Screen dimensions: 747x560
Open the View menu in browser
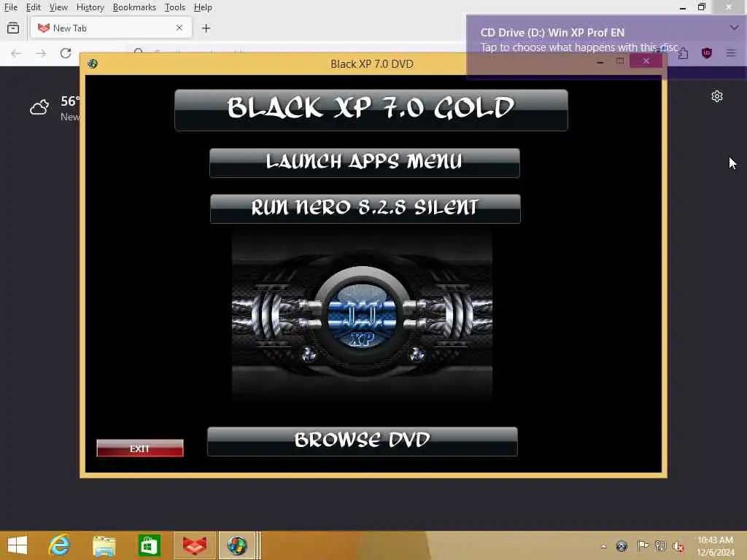pyautogui.click(x=58, y=7)
